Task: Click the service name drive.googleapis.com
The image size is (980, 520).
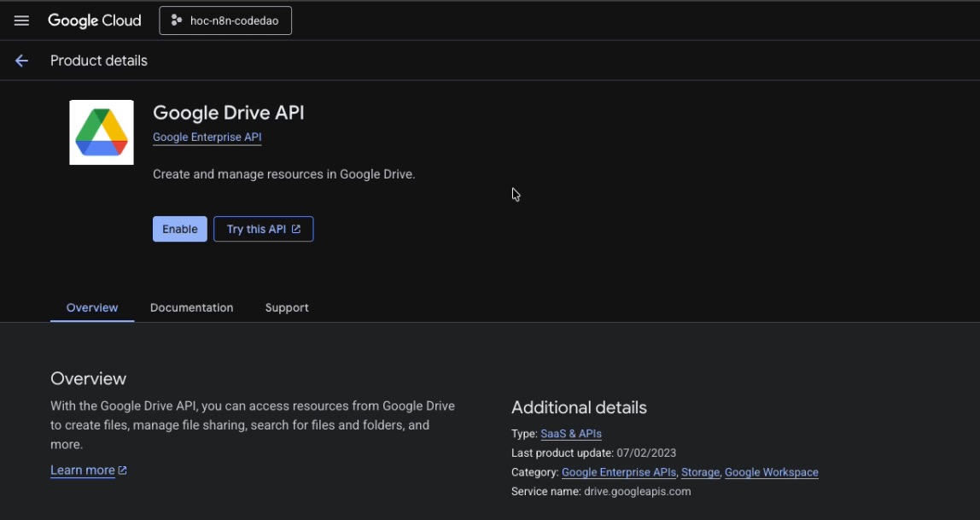Action: click(638, 491)
